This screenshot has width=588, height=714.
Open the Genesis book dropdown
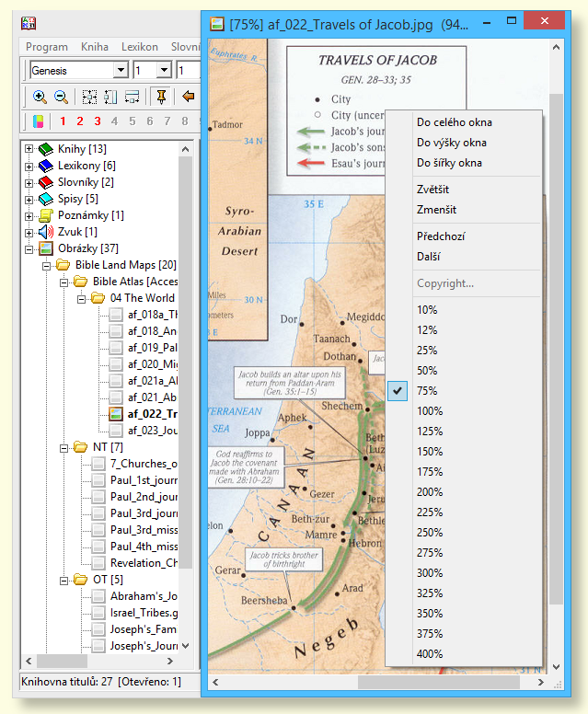(x=120, y=71)
